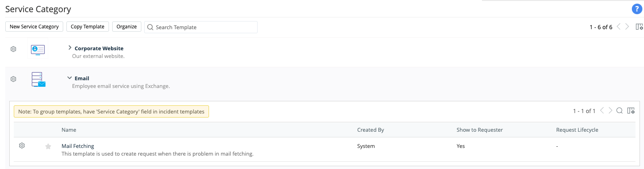Sort templates by Name column header
The width and height of the screenshot is (644, 169).
(x=69, y=130)
